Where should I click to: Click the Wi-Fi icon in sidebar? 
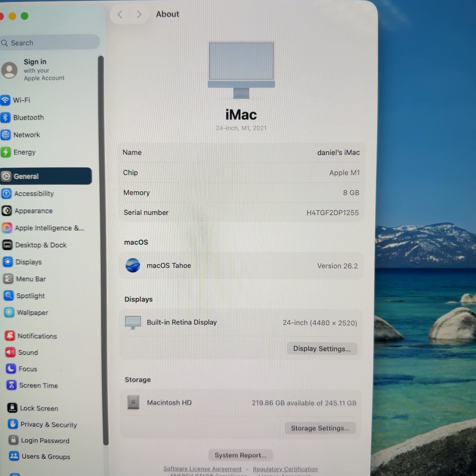5,100
